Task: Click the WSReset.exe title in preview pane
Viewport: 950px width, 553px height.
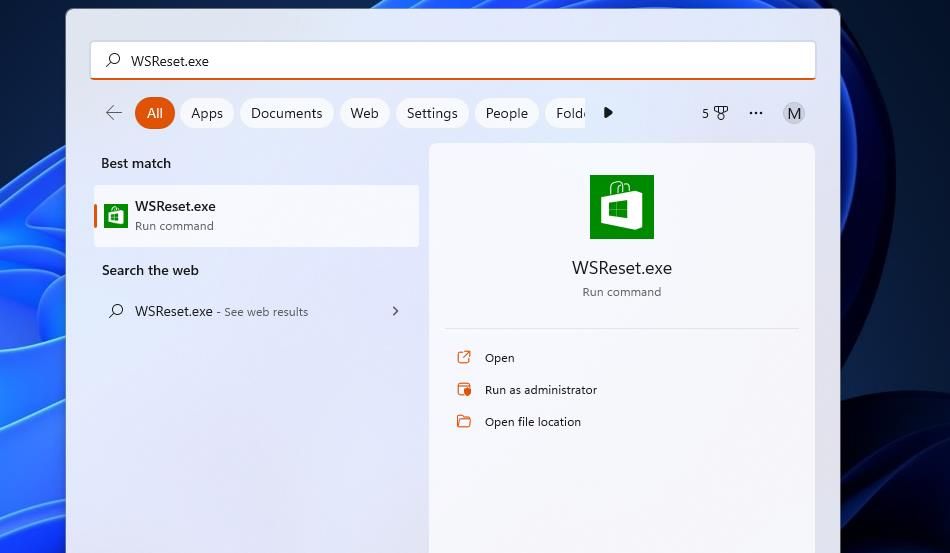Action: coord(622,268)
